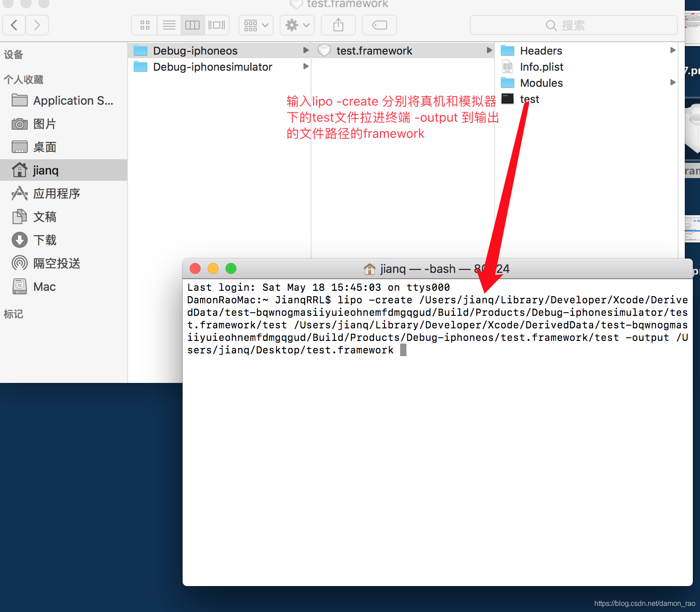This screenshot has width=700, height=612.
Task: Open 隔空投送 in the sidebar
Action: [64, 263]
